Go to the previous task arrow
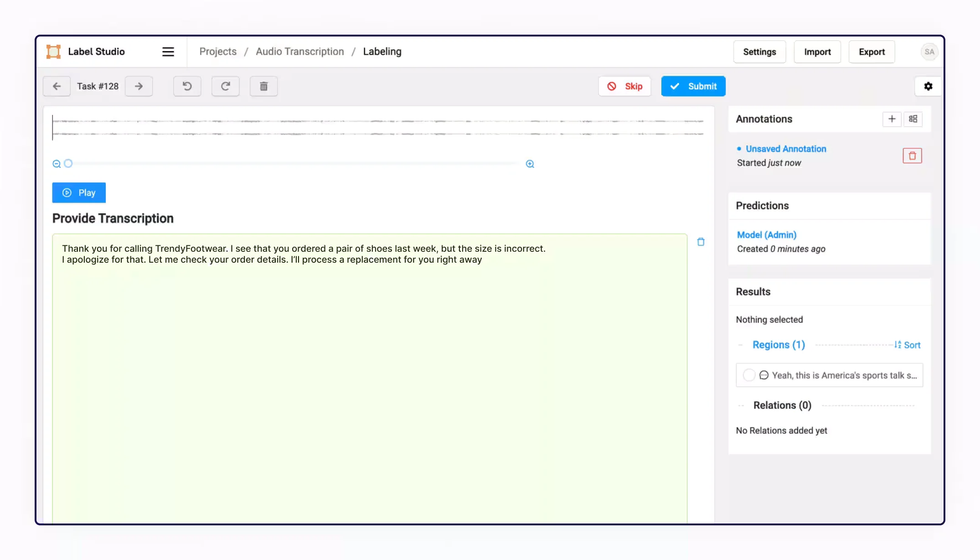 click(57, 86)
